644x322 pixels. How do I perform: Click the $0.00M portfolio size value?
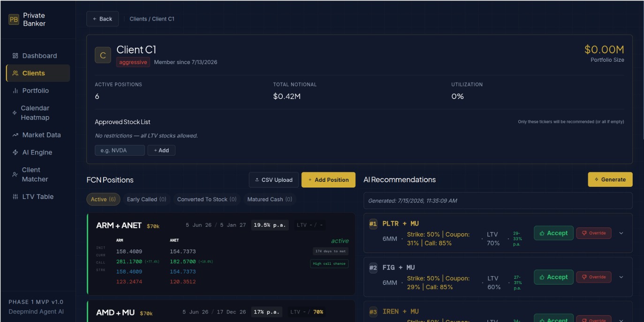click(604, 50)
